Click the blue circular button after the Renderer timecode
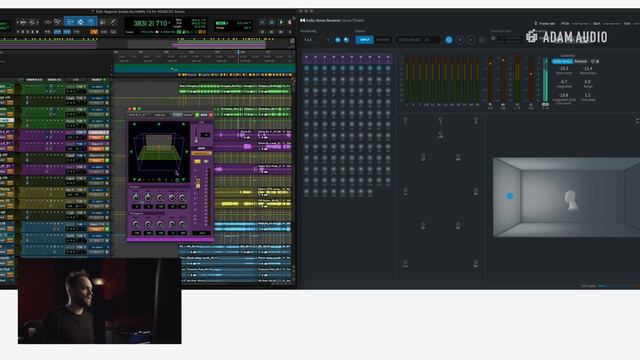The width and height of the screenshot is (640, 360). 449,40
